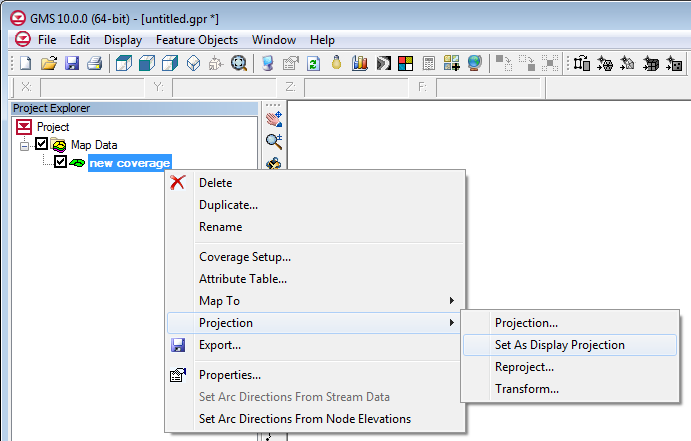Save project using the toolbar floppy icon
Viewport: 691px width, 441px height.
point(72,63)
